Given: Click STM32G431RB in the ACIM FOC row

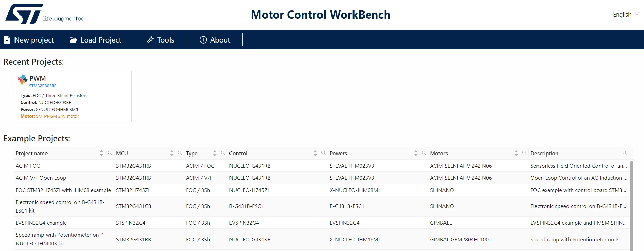Looking at the screenshot, I should [133, 166].
